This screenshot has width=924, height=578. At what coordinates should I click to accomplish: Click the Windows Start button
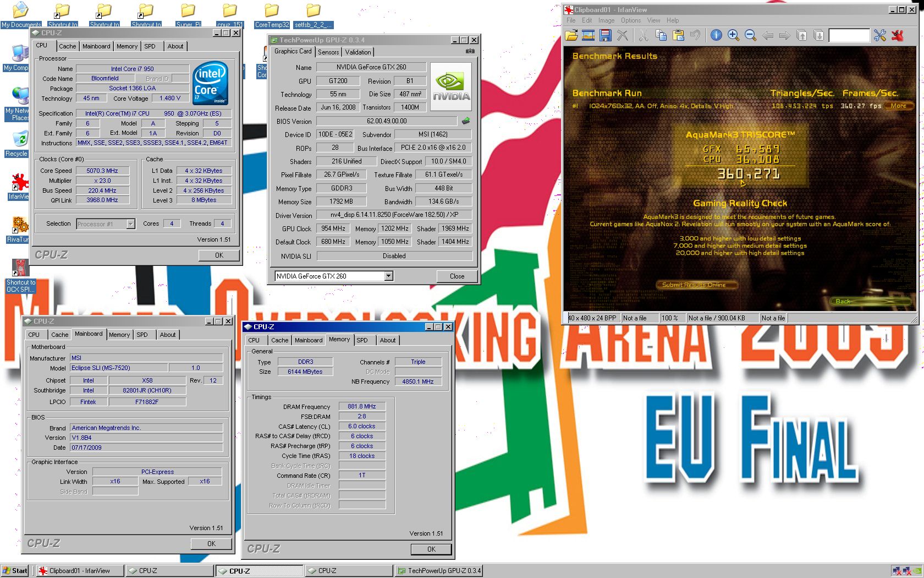coord(15,571)
